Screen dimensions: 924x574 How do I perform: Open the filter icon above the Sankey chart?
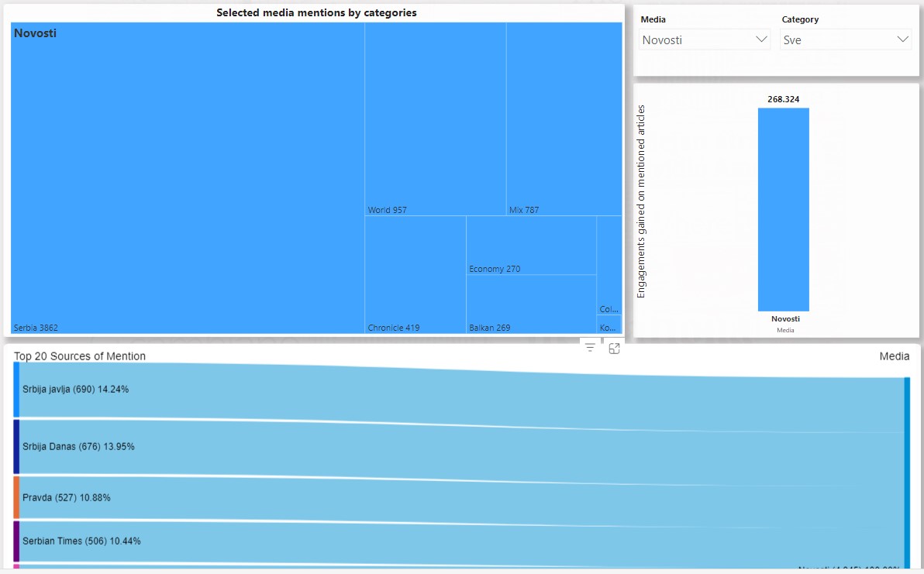[x=590, y=348]
